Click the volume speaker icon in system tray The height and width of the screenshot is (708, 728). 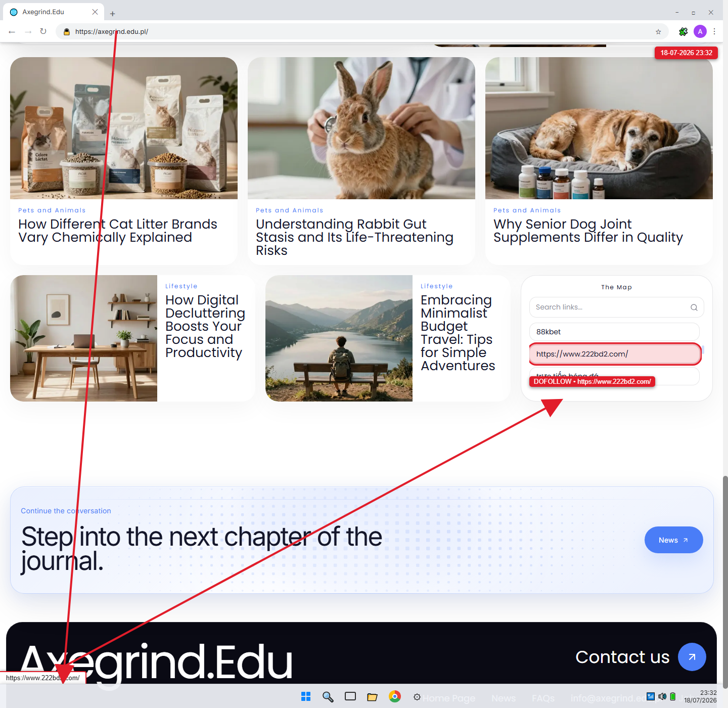point(662,696)
